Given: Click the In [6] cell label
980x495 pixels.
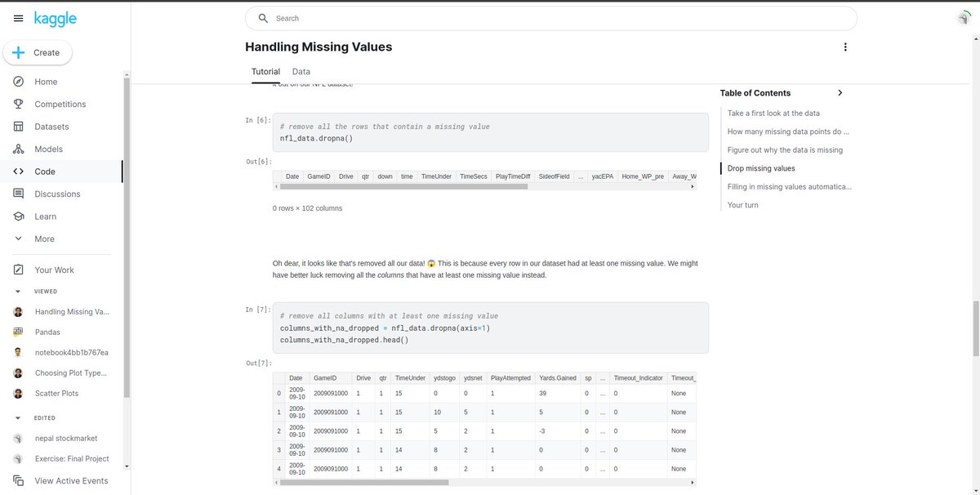Looking at the screenshot, I should 258,120.
